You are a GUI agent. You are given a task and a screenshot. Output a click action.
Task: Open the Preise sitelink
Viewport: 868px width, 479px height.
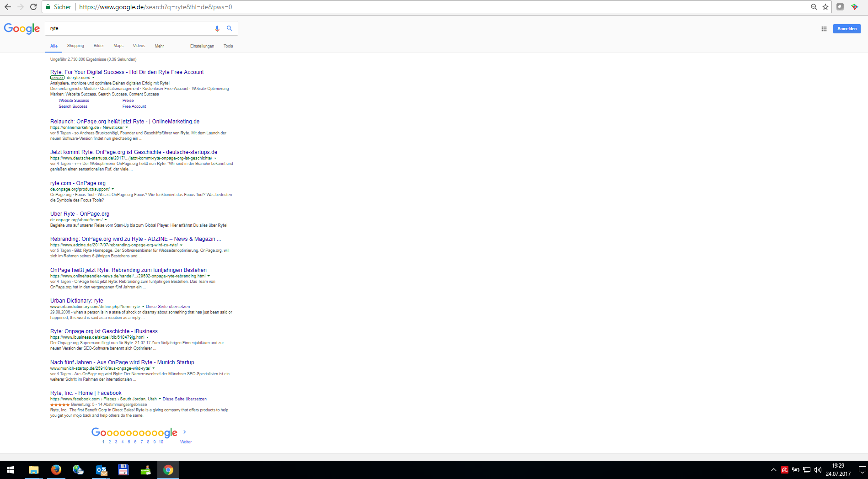point(128,101)
